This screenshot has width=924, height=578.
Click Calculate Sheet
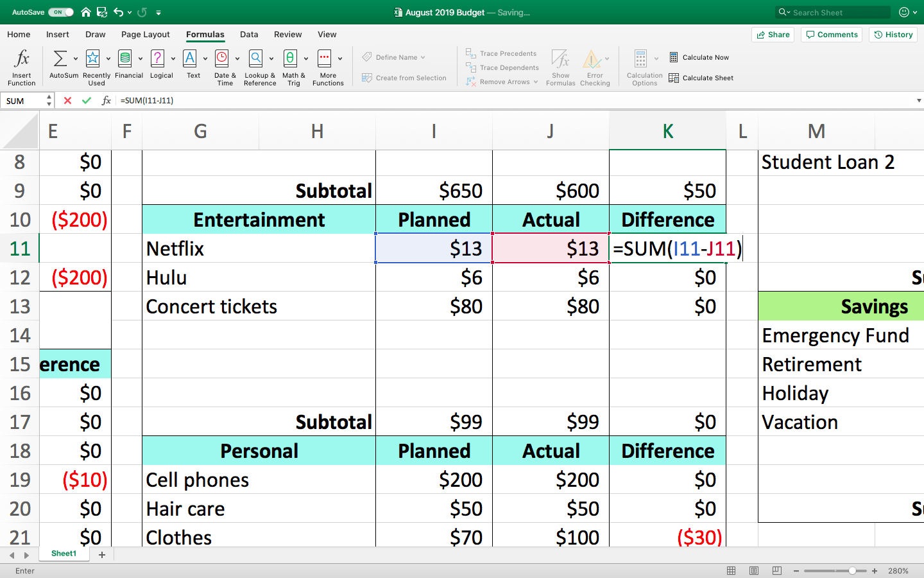(x=701, y=78)
